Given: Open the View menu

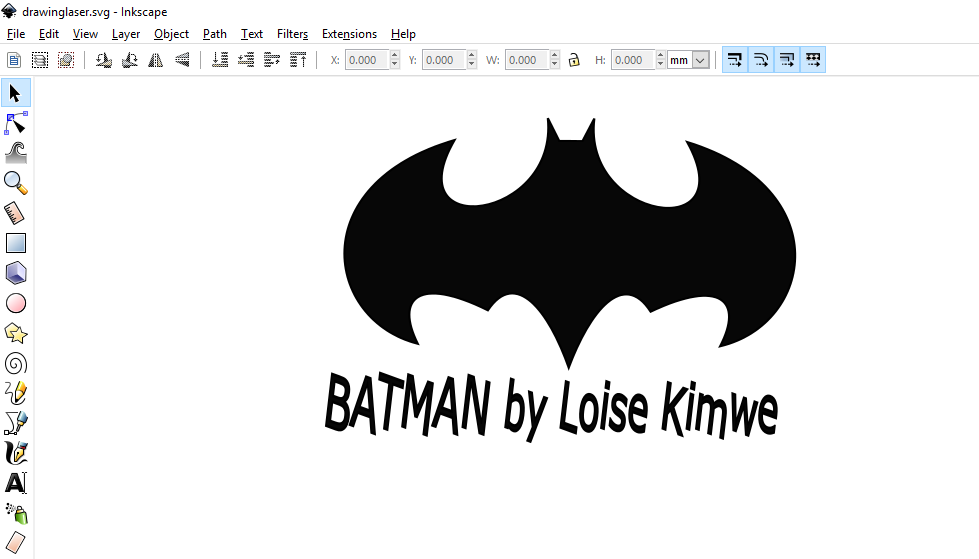Looking at the screenshot, I should pyautogui.click(x=85, y=34).
